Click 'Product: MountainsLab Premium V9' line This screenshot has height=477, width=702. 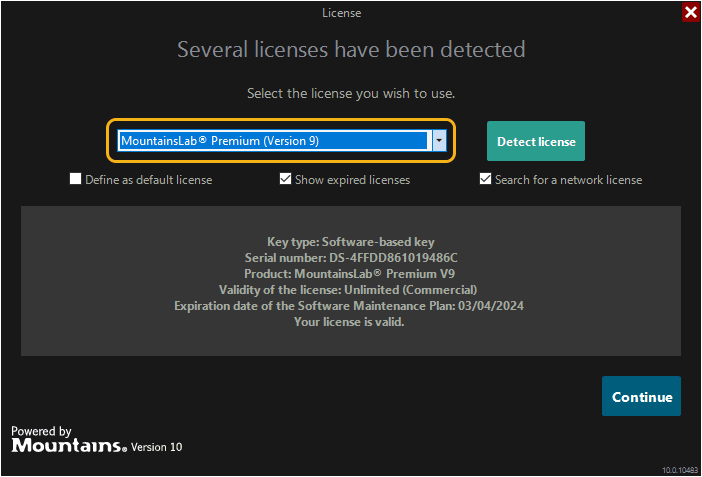click(349, 274)
